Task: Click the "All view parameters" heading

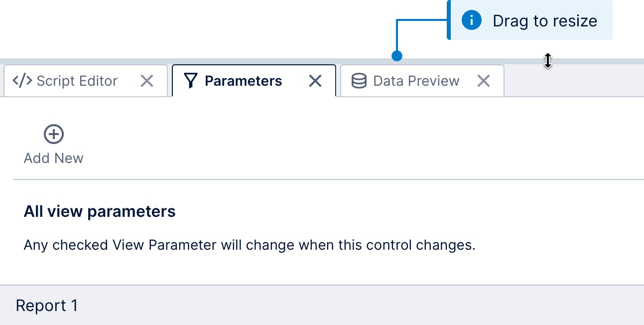Action: click(100, 211)
